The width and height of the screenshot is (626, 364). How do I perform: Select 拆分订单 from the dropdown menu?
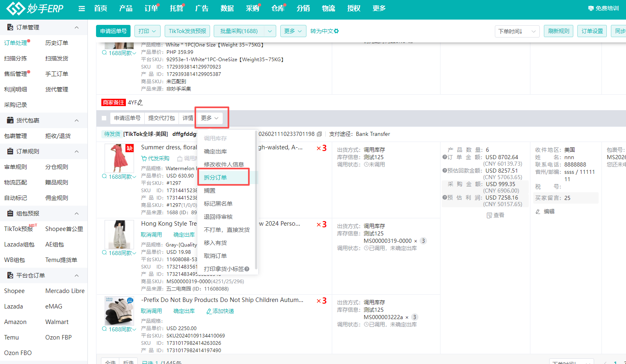click(x=215, y=178)
